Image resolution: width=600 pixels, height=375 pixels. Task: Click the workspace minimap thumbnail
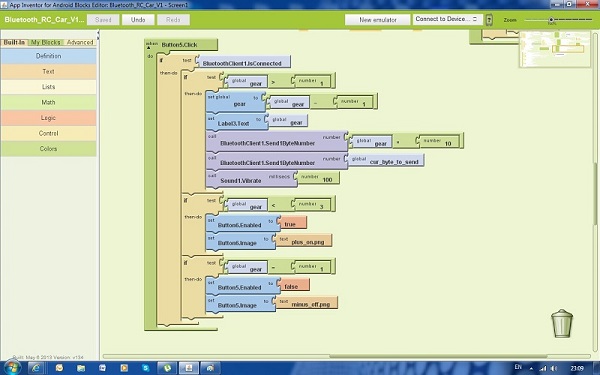click(x=555, y=49)
